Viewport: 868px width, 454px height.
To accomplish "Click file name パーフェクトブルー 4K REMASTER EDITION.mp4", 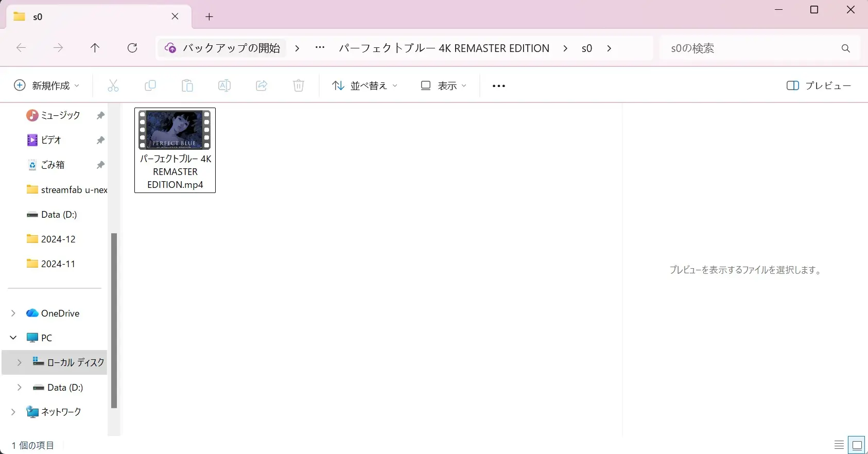I will click(x=175, y=172).
